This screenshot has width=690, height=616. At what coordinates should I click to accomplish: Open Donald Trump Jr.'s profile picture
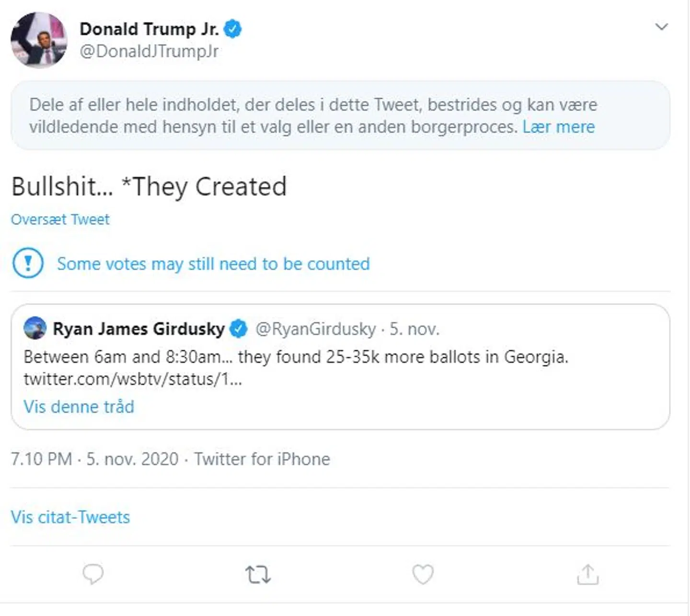pos(39,40)
